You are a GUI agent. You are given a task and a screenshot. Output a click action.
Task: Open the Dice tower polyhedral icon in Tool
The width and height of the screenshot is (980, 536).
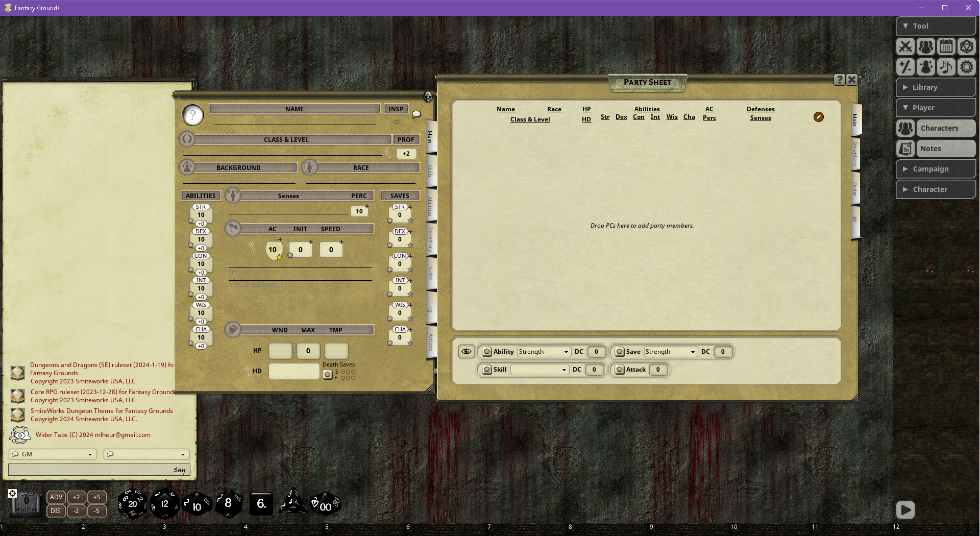click(967, 46)
